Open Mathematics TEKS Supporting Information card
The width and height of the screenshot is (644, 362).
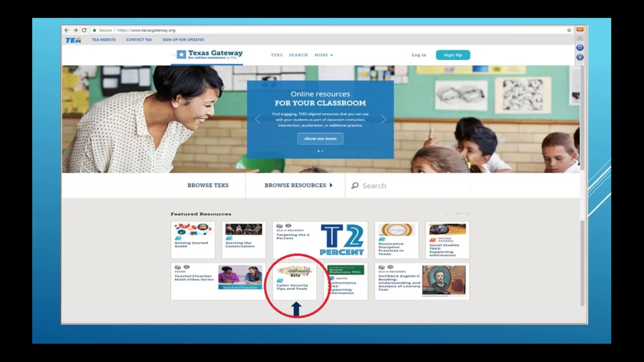pyautogui.click(x=346, y=282)
